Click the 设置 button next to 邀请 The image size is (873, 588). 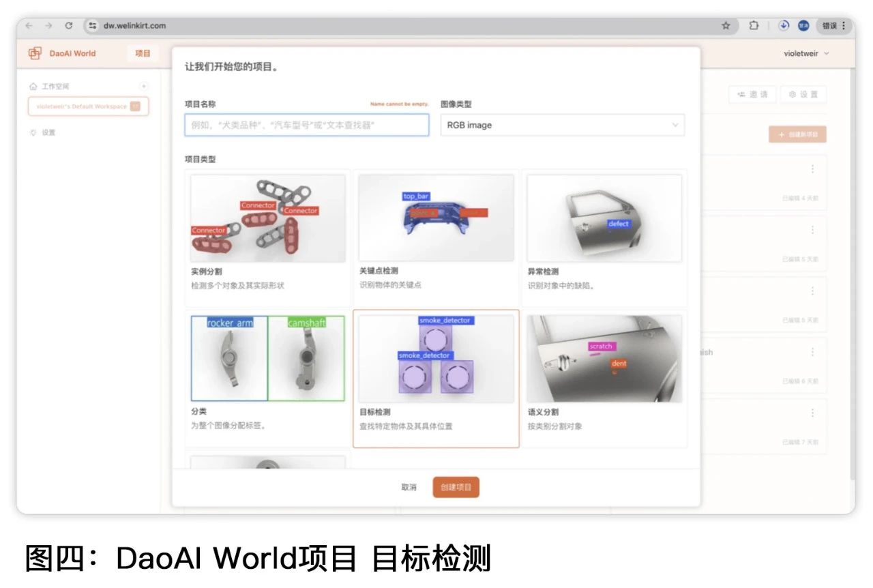point(803,95)
